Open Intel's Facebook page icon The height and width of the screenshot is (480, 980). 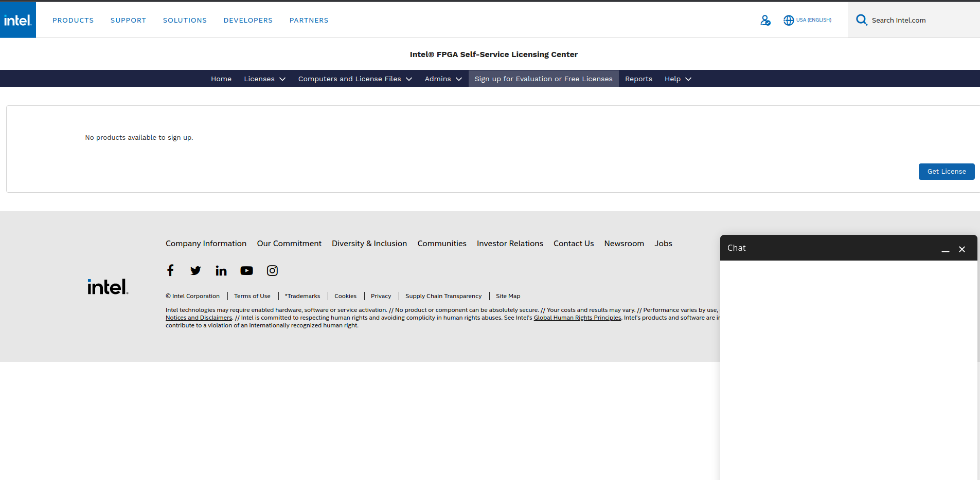click(x=170, y=270)
